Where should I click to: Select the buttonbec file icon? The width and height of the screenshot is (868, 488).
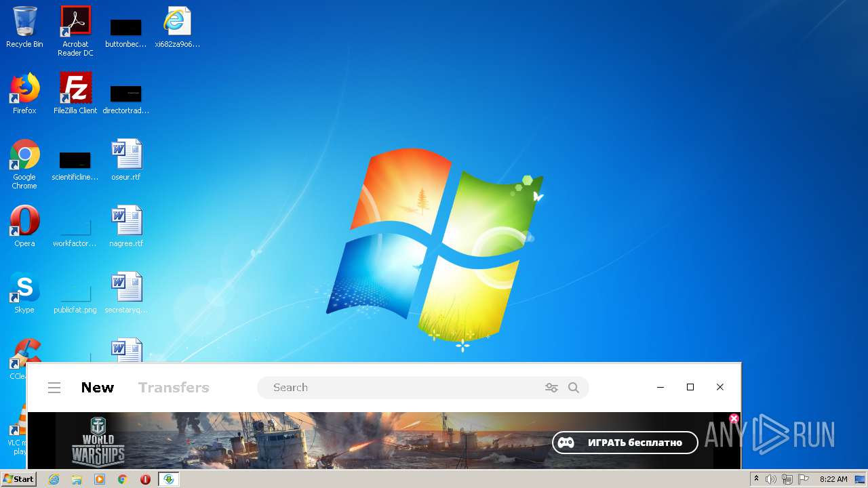pos(126,31)
